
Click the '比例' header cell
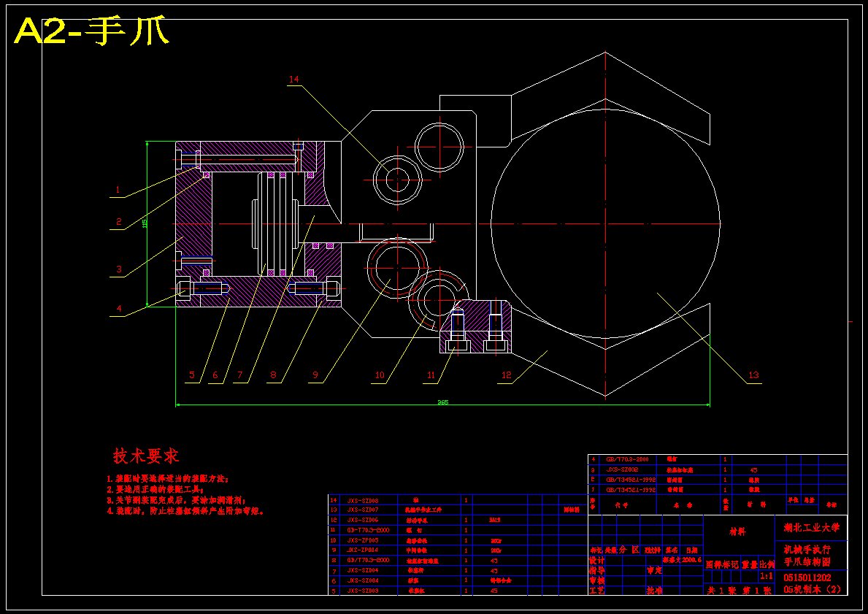point(767,565)
